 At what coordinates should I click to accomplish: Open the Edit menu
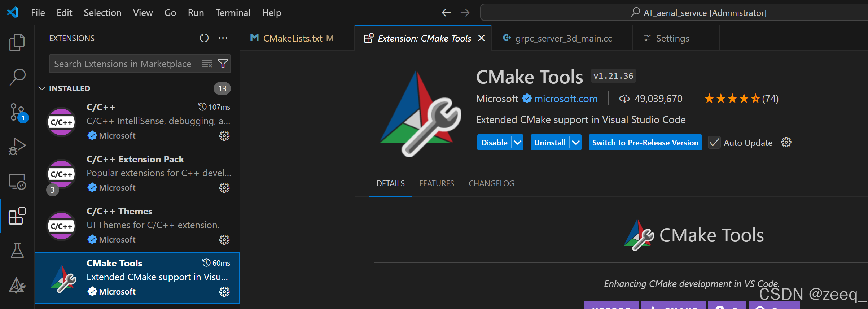[x=65, y=13]
